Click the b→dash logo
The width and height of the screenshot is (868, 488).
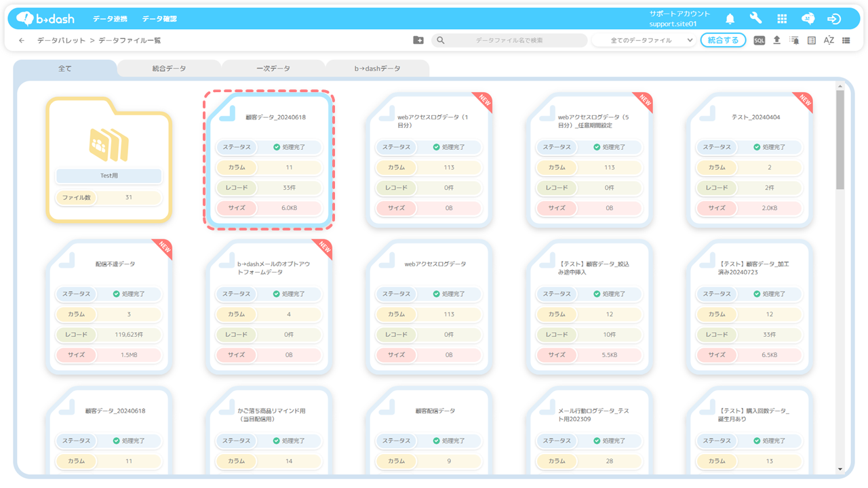pyautogui.click(x=45, y=18)
